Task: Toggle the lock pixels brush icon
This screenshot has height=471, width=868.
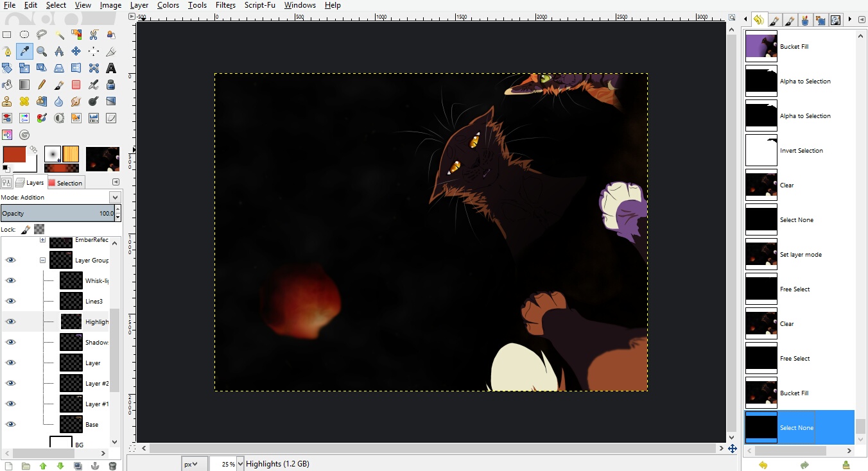Action: (x=26, y=229)
